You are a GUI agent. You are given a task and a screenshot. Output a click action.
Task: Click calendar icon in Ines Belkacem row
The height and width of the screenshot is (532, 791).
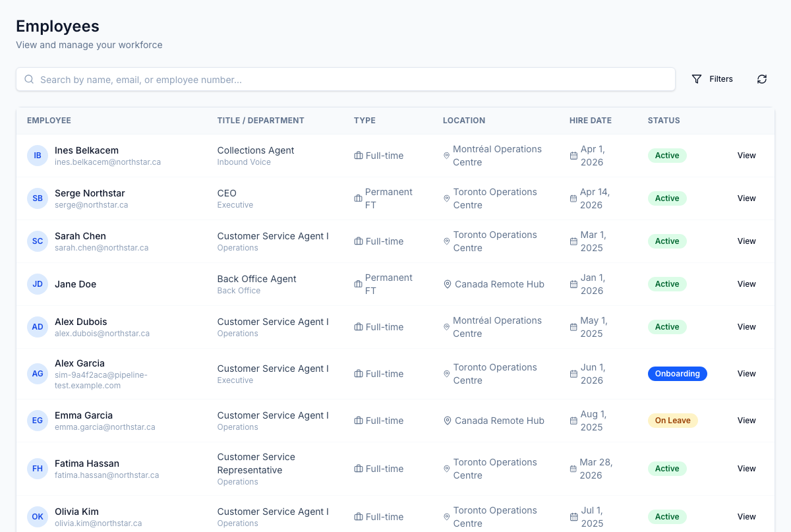coord(573,156)
